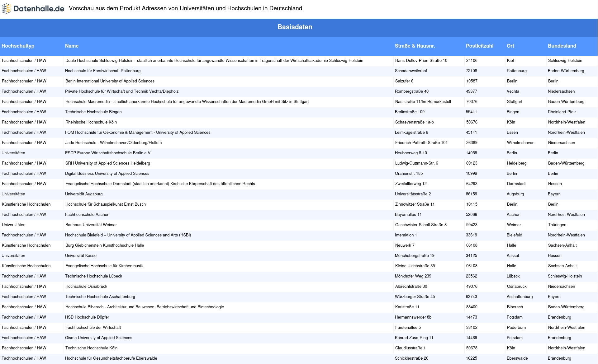Select the city cell Wilhelmshaven
This screenshot has width=598, height=364.
pyautogui.click(x=520, y=143)
